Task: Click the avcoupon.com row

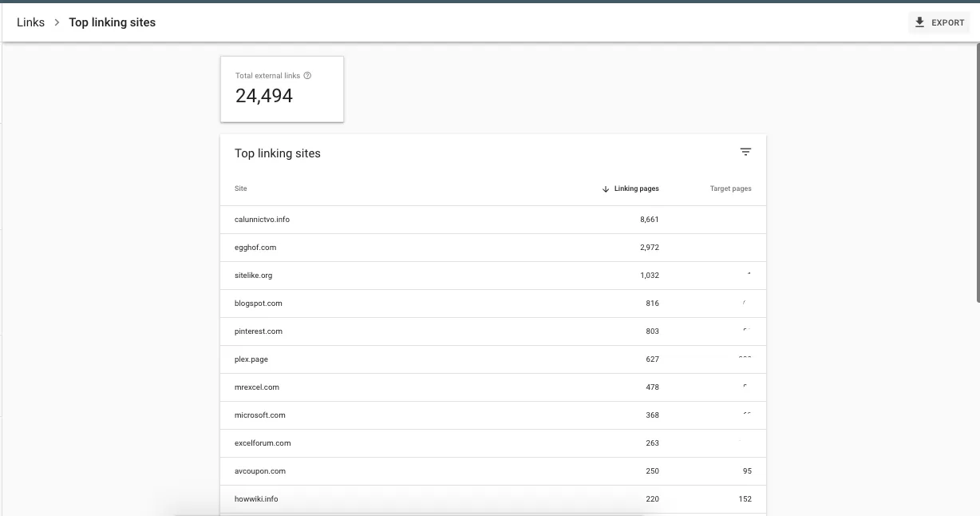Action: pyautogui.click(x=259, y=471)
